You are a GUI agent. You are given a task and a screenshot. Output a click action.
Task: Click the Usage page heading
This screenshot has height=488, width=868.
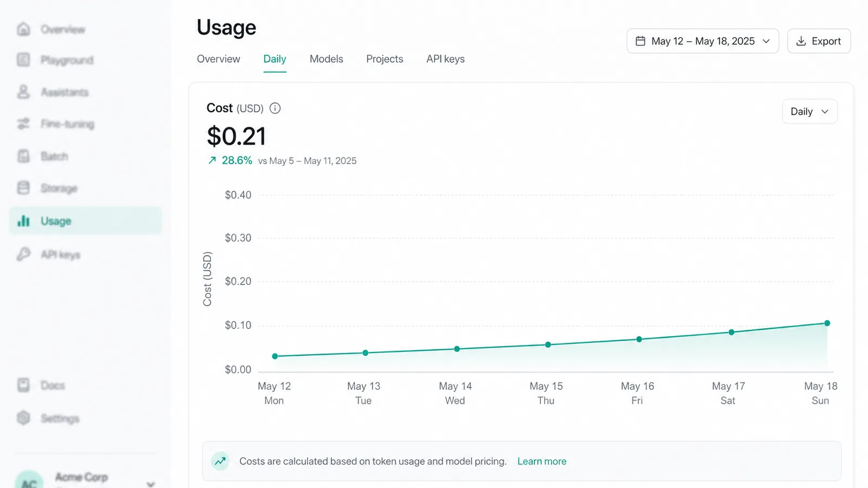pyautogui.click(x=226, y=27)
